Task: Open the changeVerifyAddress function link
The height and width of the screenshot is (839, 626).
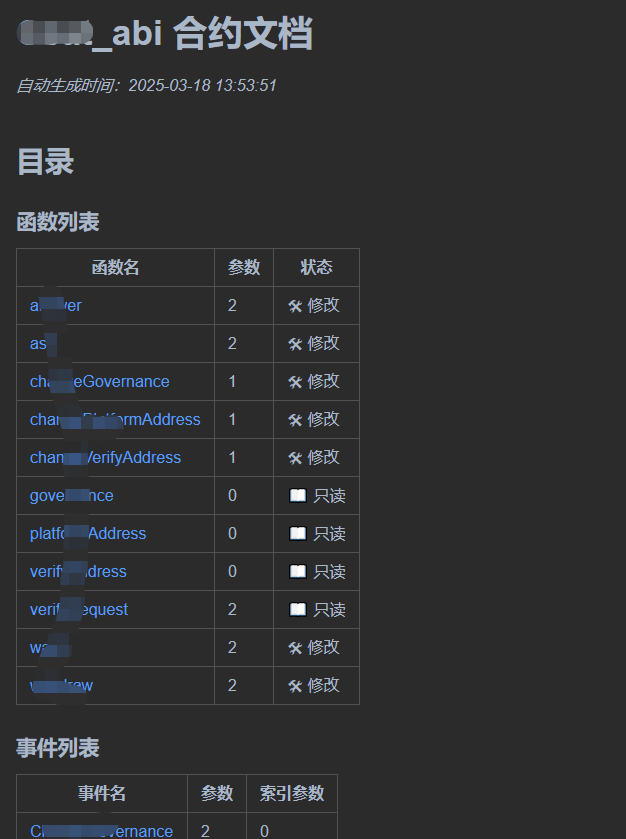Action: 105,457
